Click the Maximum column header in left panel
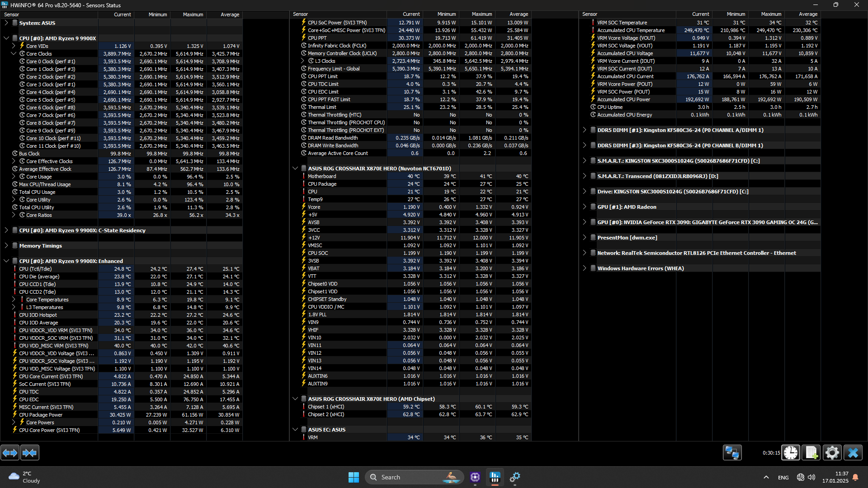 (193, 14)
